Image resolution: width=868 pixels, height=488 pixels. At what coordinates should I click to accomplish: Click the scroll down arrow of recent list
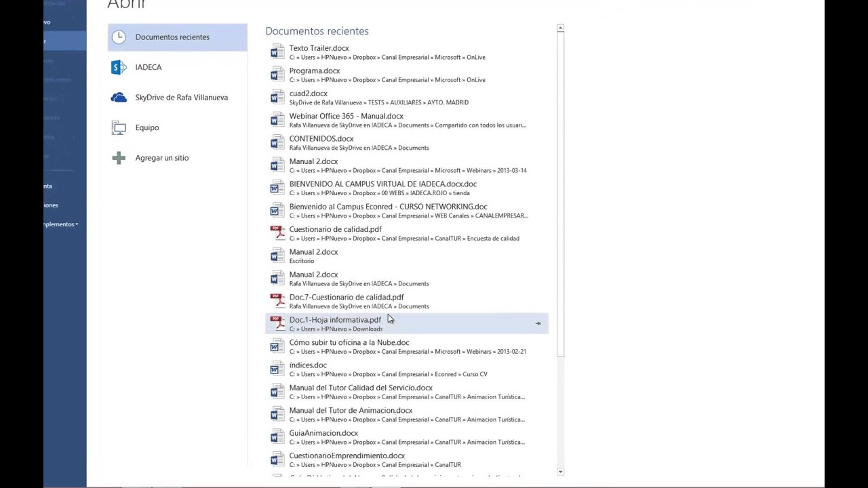560,471
